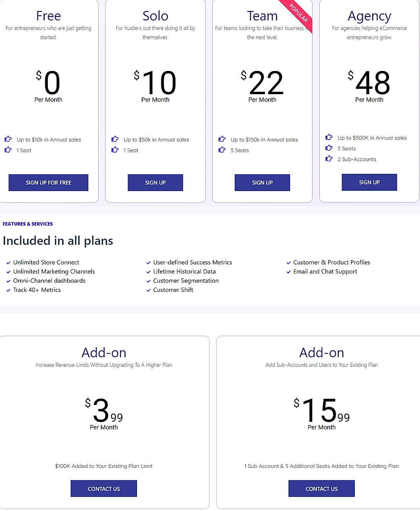This screenshot has width=420, height=511.
Task: Click the checkmark icon beside Customer Segmentation
Action: coord(148,281)
